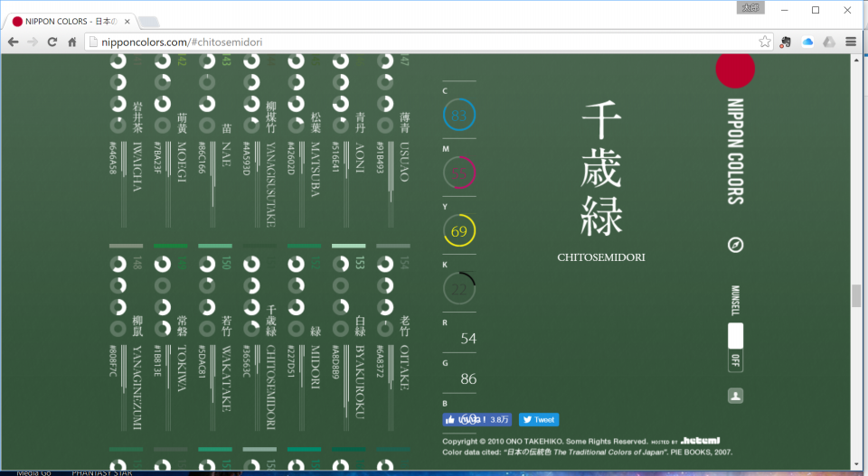Screen dimensions: 868x476
Task: Click the hex code #36563C
Action: (246, 361)
